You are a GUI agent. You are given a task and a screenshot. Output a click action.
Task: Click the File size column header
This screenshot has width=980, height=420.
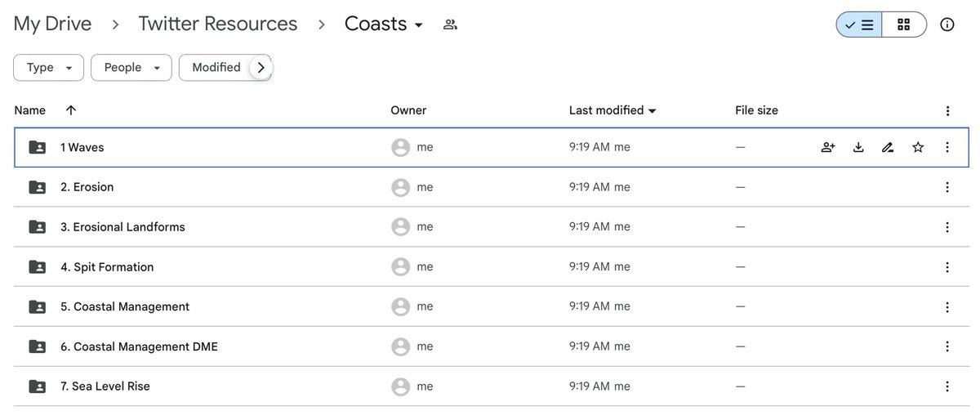(x=756, y=110)
